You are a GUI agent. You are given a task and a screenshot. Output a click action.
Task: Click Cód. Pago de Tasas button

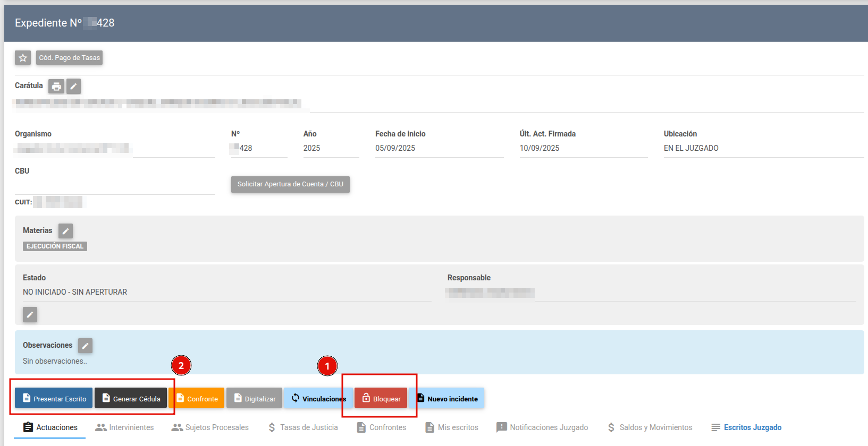click(x=70, y=58)
